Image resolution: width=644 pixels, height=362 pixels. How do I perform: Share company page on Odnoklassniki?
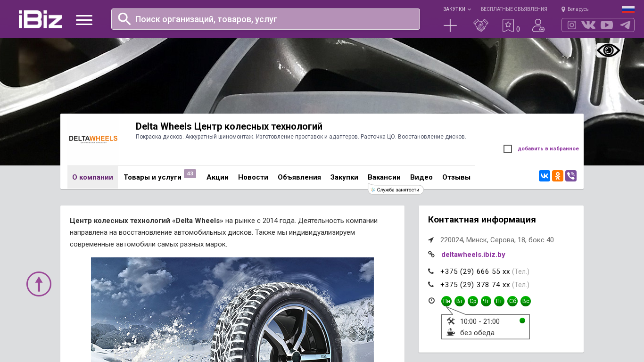point(558,176)
